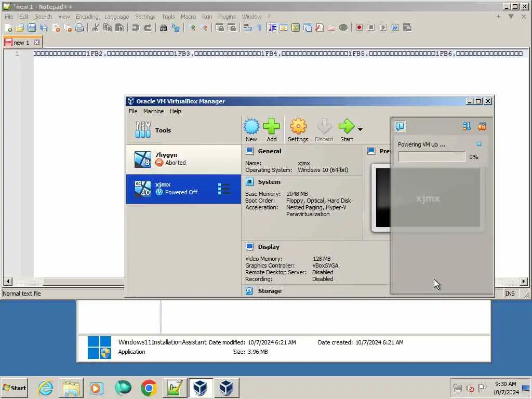Screen dimensions: 532x399
Task: Open the VirtualBox Help menu
Action: [x=176, y=111]
